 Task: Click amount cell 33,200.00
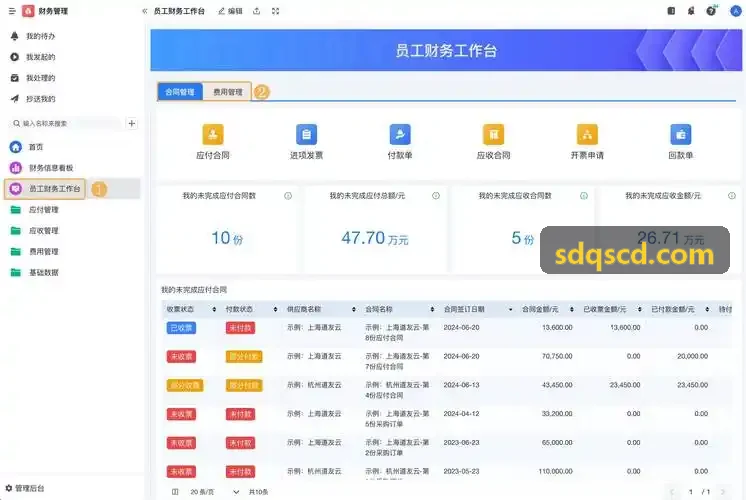[557, 414]
